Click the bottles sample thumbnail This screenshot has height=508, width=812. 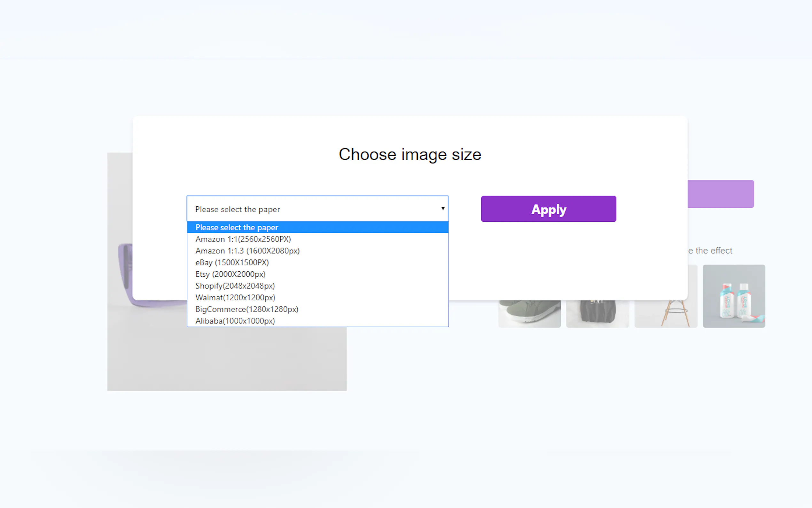[x=734, y=296]
